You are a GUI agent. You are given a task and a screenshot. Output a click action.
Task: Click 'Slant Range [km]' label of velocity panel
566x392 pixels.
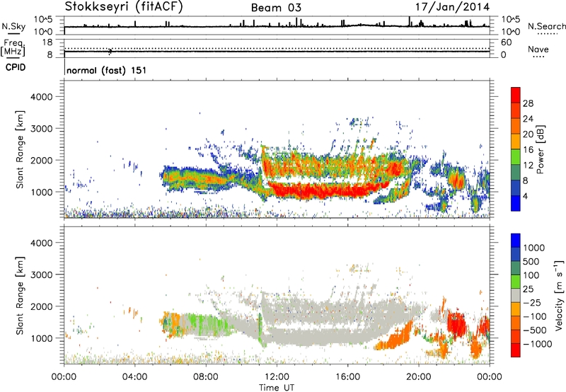(20, 296)
